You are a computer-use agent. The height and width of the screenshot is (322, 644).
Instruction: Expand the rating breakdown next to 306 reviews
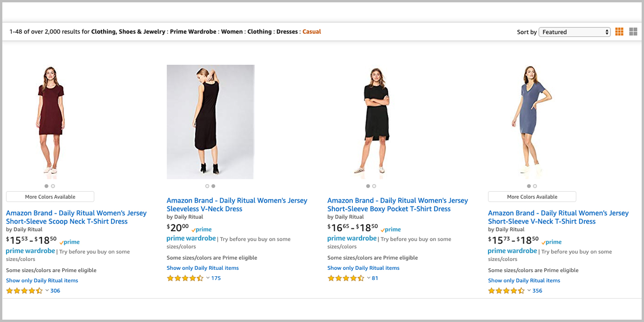point(47,290)
